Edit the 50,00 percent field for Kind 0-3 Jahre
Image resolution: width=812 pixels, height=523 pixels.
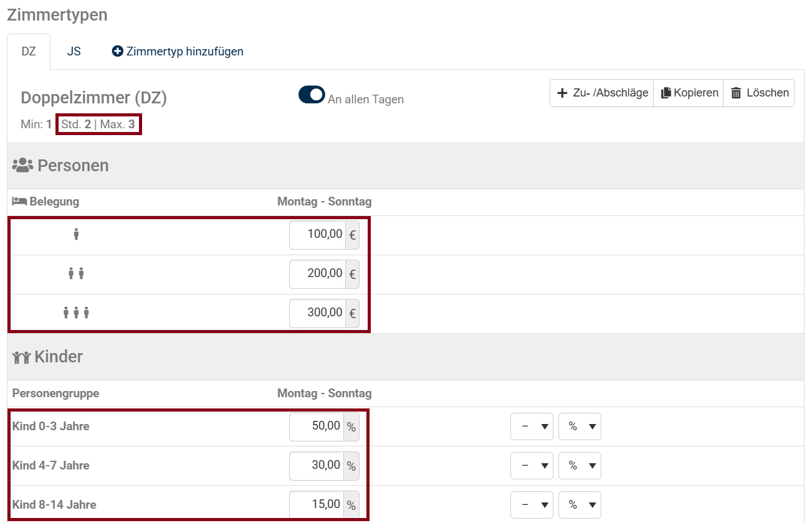tap(317, 426)
